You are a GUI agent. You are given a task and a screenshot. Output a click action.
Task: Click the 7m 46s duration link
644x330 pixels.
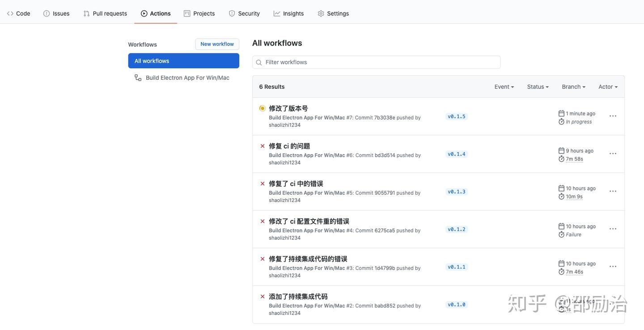pos(575,272)
